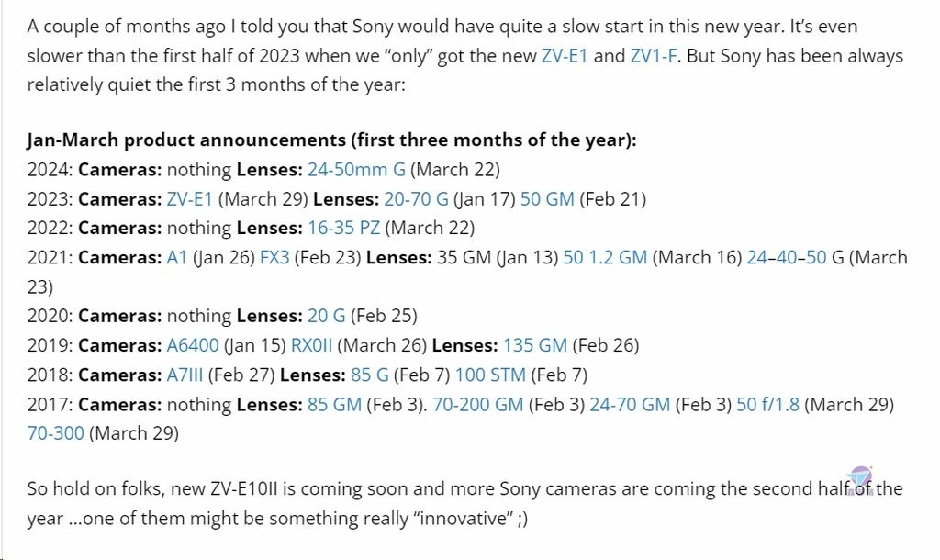Follow the 70-300 lens link
940x560 pixels.
(x=56, y=433)
